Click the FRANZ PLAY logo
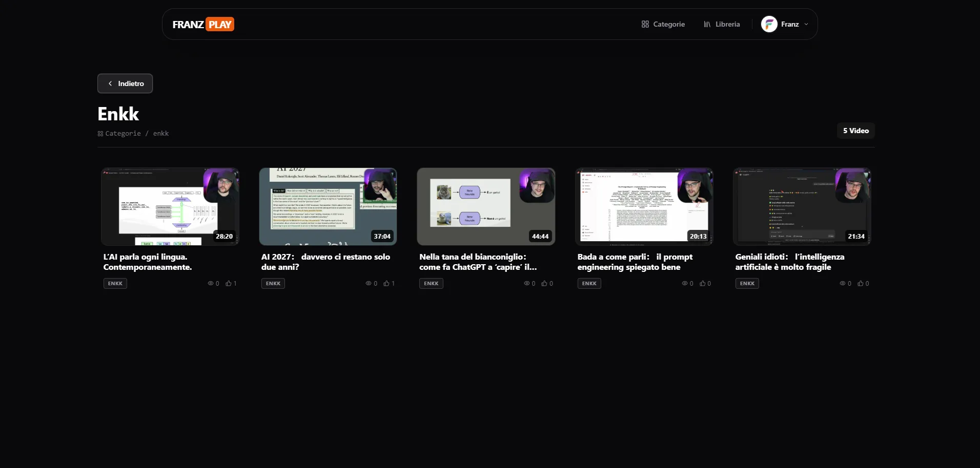Image resolution: width=980 pixels, height=468 pixels. pos(203,24)
